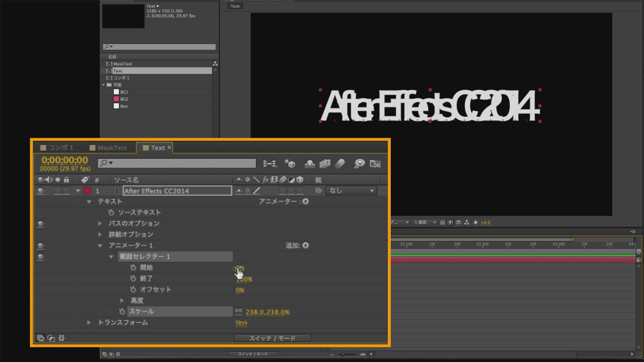Toggle the scale constrain proportions link icon
This screenshot has height=362, width=644.
(238, 312)
